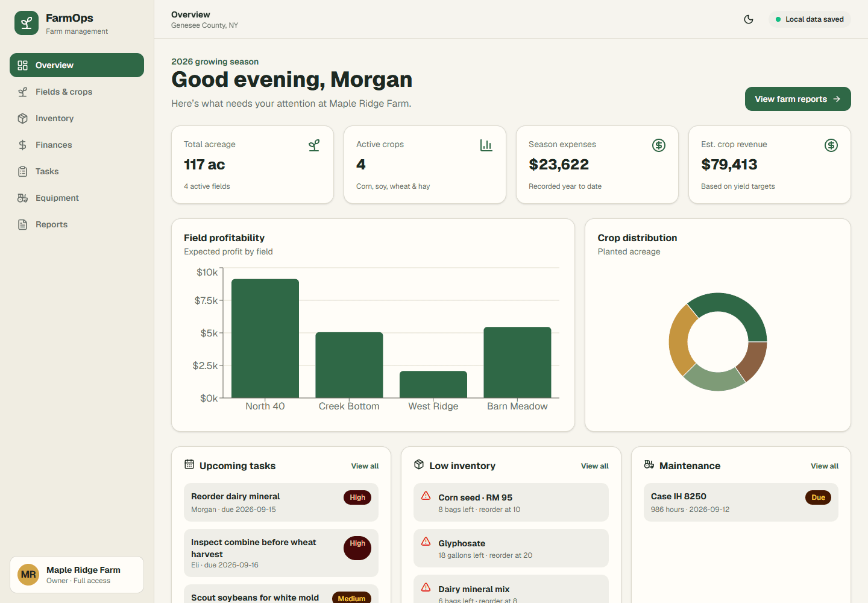Open the Case IH 8250 maintenance entry

[x=741, y=502]
